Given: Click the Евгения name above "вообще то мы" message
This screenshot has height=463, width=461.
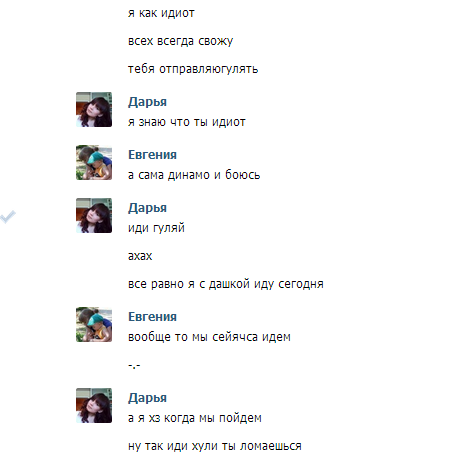Looking at the screenshot, I should (x=152, y=317).
